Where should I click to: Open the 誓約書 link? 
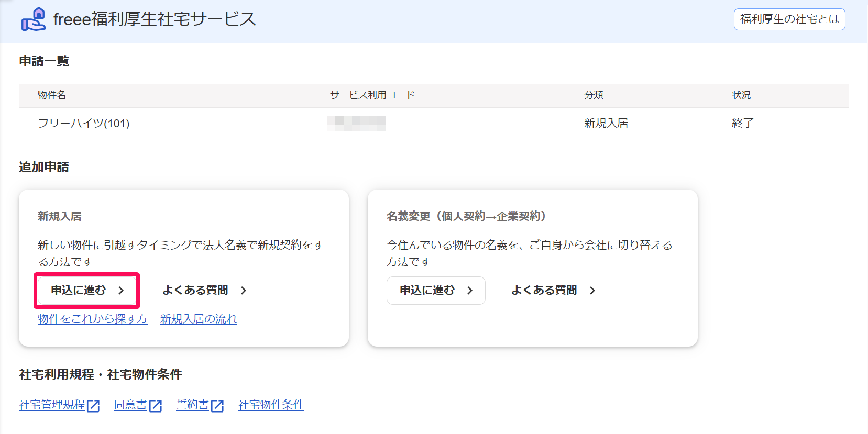tap(192, 405)
